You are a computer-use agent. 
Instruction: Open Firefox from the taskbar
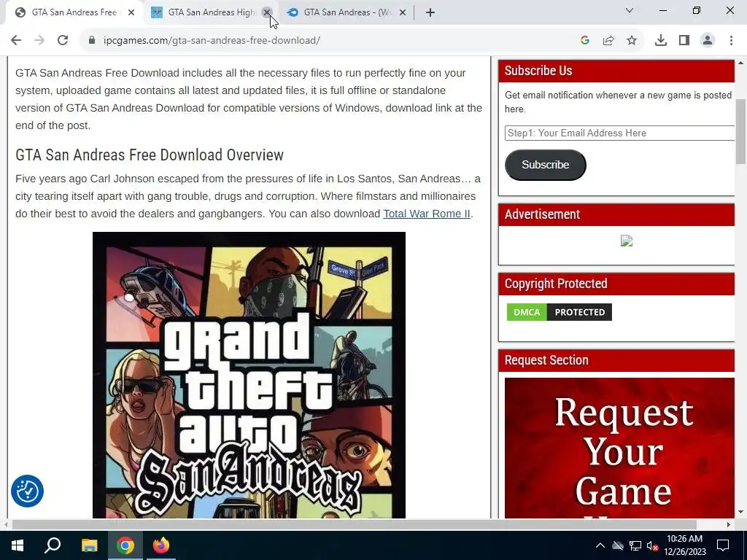[161, 545]
